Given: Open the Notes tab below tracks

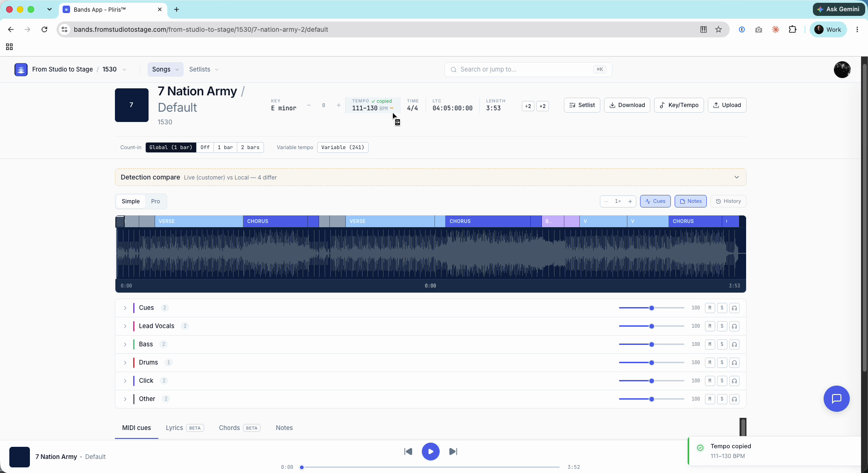Looking at the screenshot, I should [284, 428].
